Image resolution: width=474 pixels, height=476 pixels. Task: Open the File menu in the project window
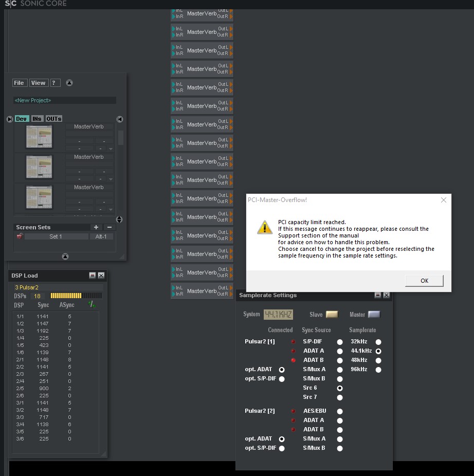[x=20, y=83]
